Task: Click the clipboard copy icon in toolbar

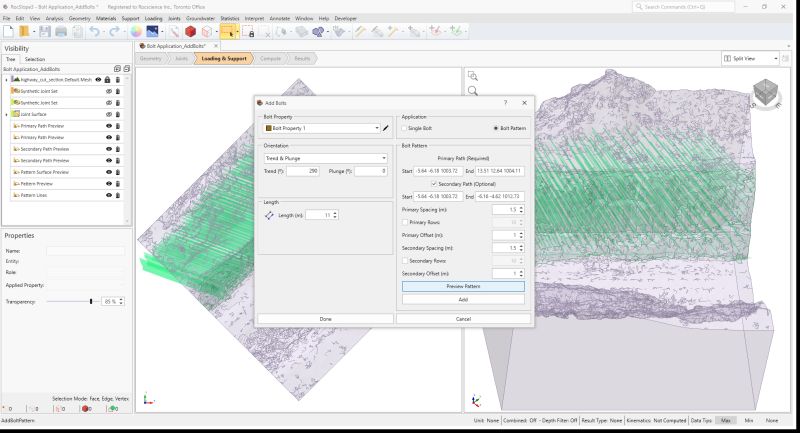Action: (77, 32)
